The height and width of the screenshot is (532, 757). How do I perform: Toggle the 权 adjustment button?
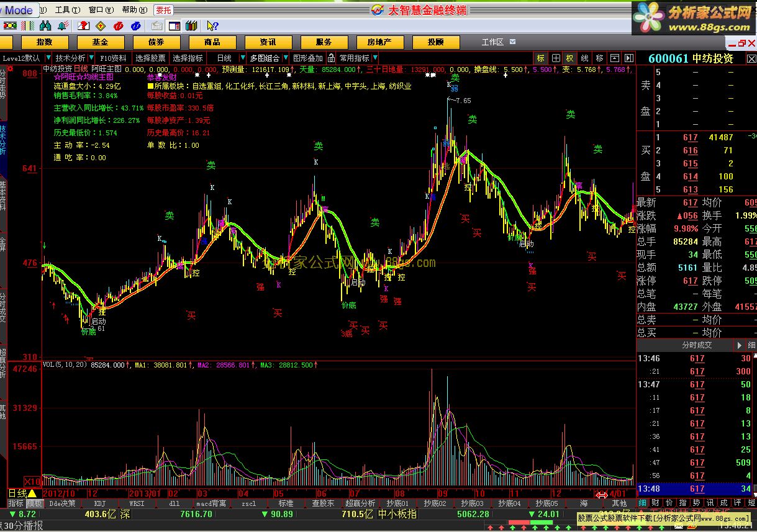click(x=569, y=58)
